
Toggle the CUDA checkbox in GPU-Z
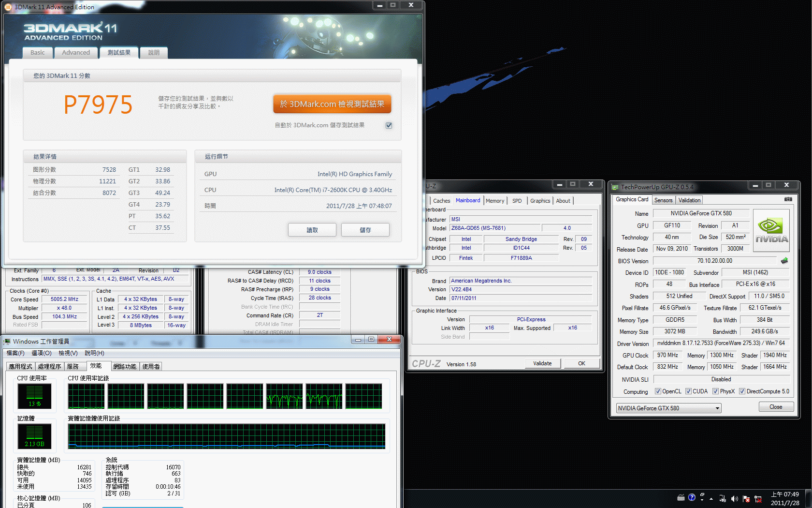[x=688, y=391]
